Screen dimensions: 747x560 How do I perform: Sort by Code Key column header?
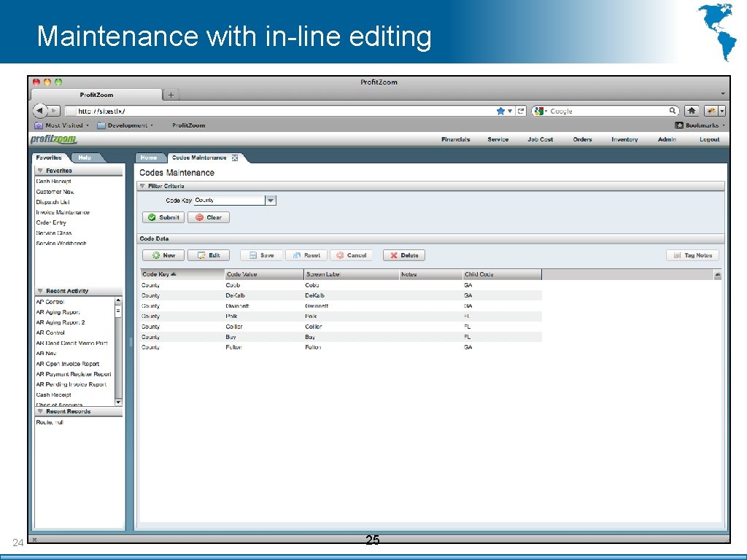point(182,274)
